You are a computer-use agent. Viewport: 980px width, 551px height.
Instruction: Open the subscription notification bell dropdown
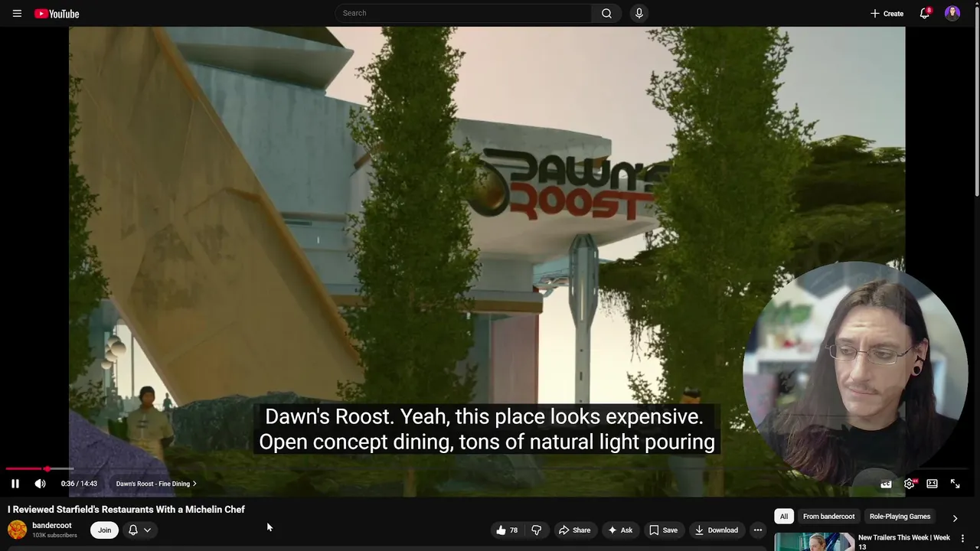pos(139,530)
